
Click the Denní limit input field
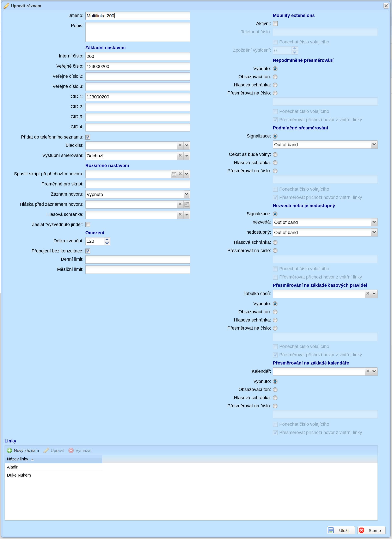pos(138,259)
